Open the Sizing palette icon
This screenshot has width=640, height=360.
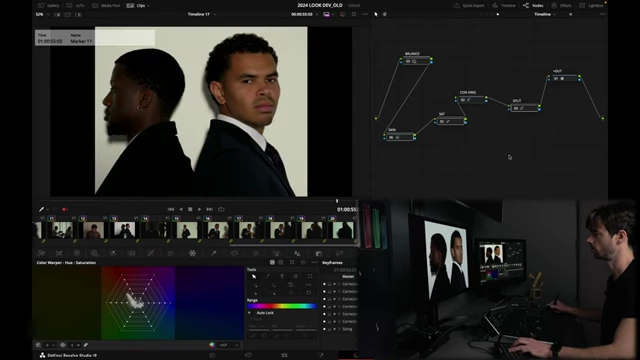pos(340,253)
